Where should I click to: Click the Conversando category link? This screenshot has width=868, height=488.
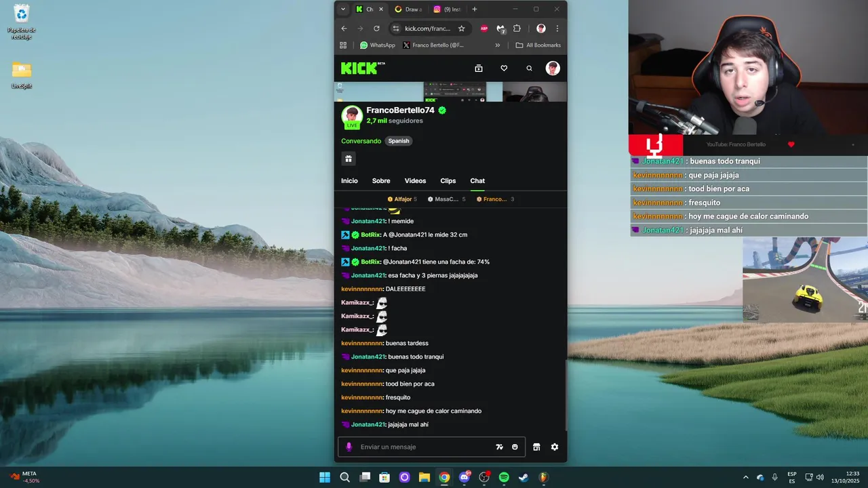361,141
